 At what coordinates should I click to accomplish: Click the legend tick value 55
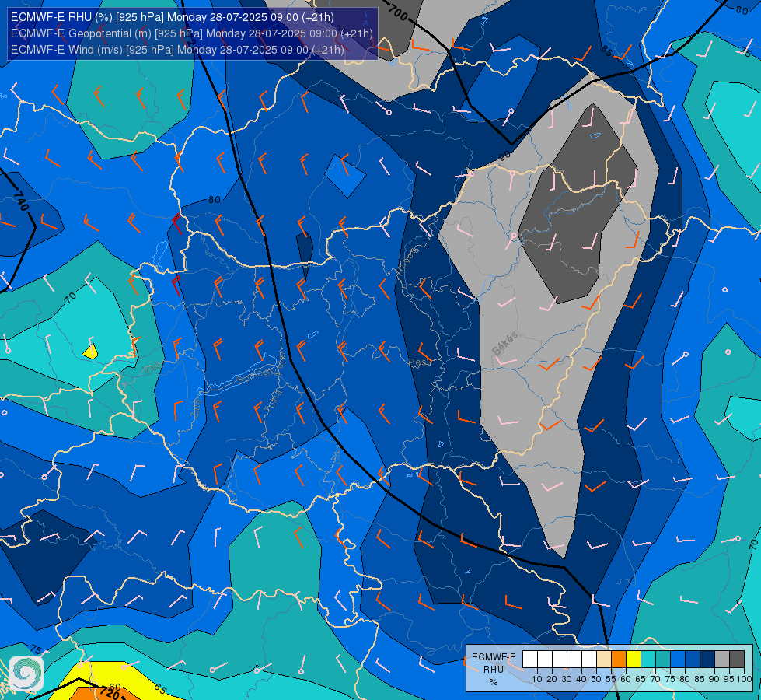coord(611,679)
